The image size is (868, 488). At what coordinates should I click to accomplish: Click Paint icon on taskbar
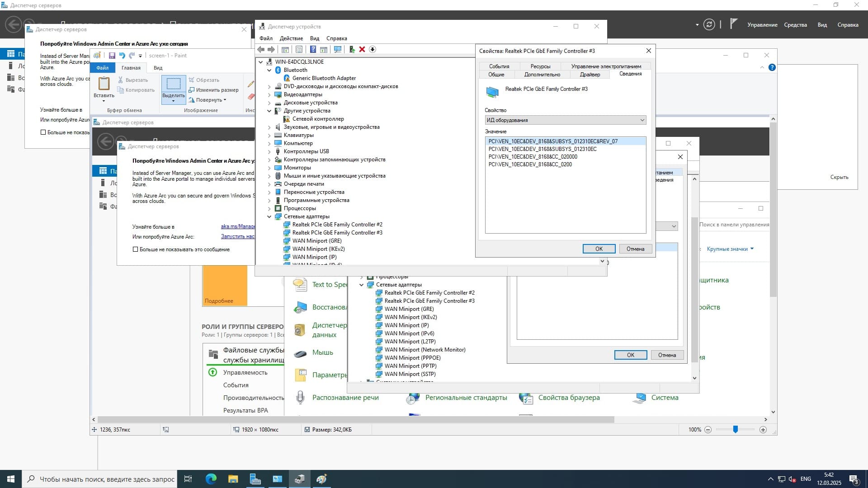pos(321,479)
